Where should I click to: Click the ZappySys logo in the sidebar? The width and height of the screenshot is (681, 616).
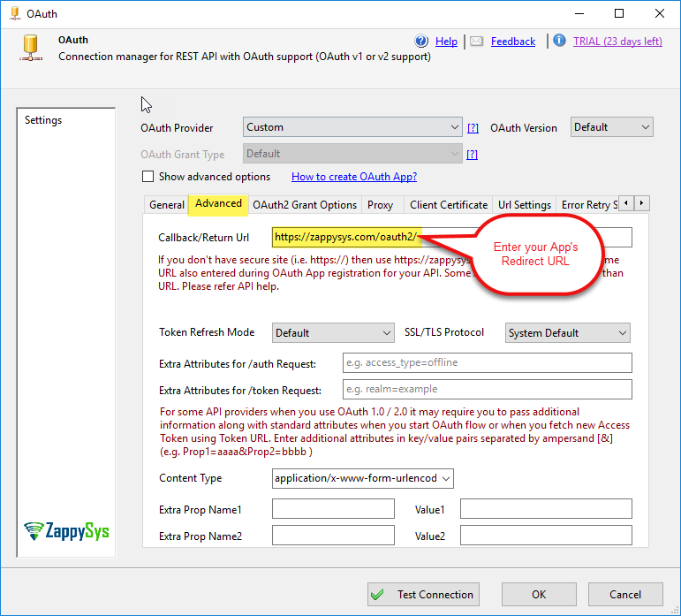click(66, 531)
